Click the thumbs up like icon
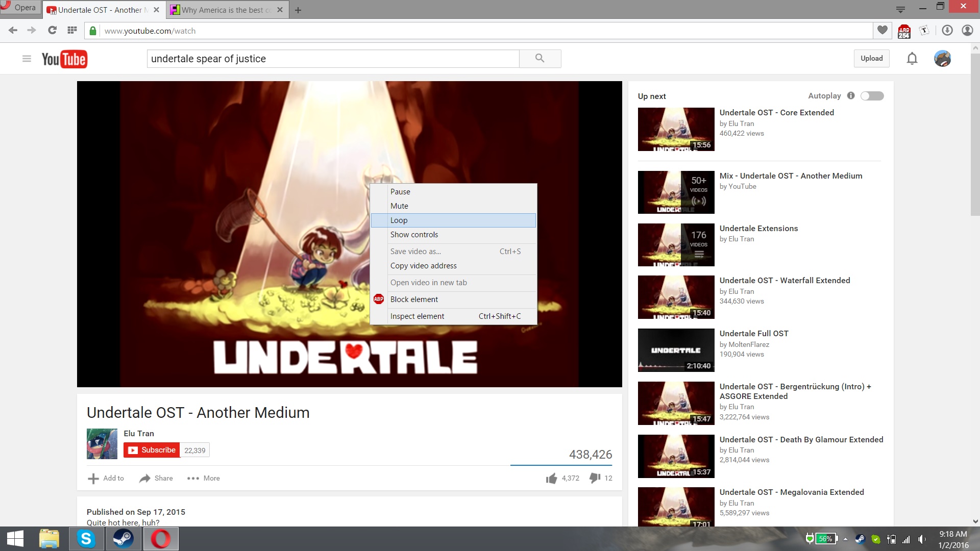The width and height of the screenshot is (980, 551). tap(551, 478)
